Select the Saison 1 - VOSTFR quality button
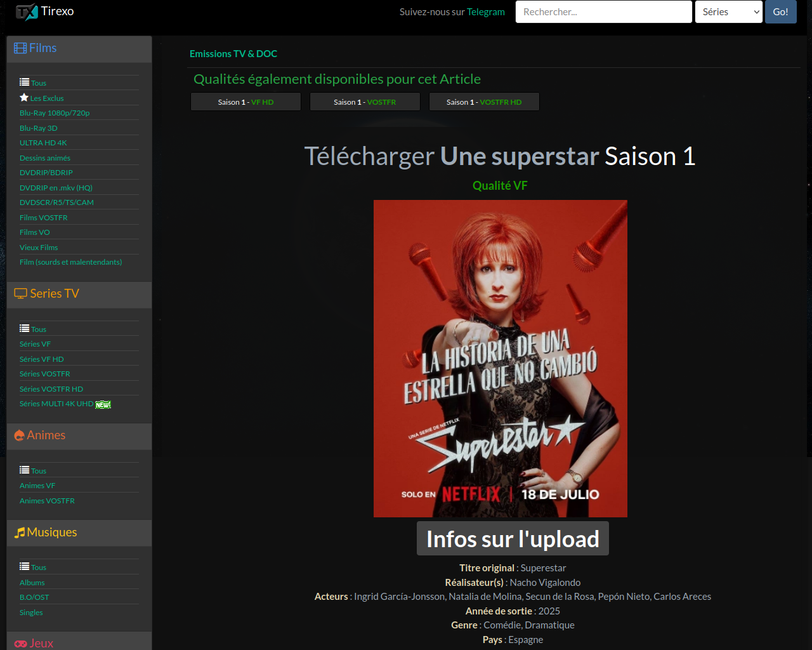This screenshot has width=812, height=650. [365, 102]
